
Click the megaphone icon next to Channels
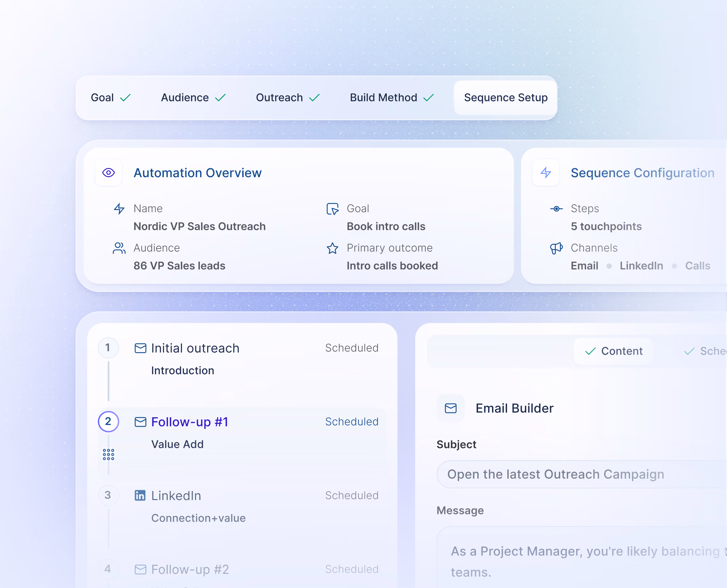point(556,248)
